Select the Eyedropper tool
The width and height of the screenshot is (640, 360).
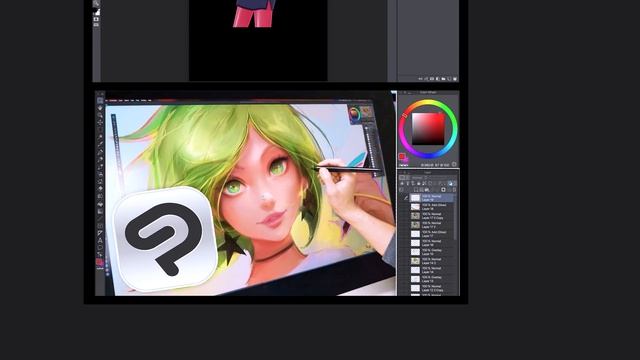(100, 144)
